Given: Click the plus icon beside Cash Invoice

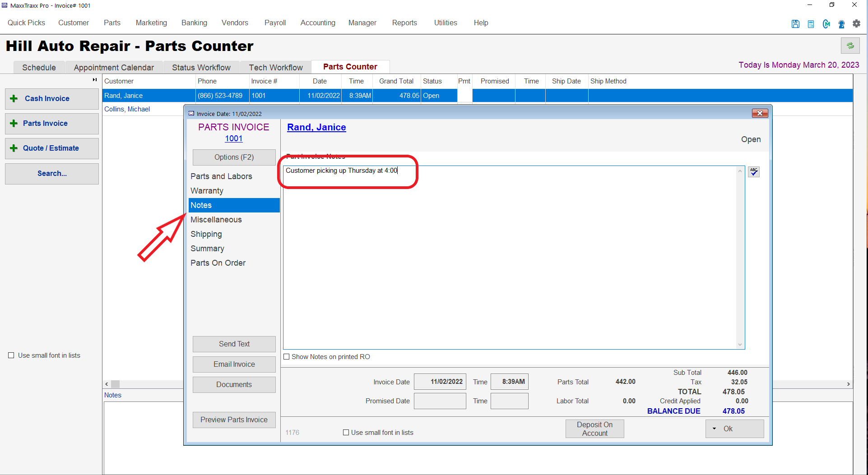Looking at the screenshot, I should (14, 98).
